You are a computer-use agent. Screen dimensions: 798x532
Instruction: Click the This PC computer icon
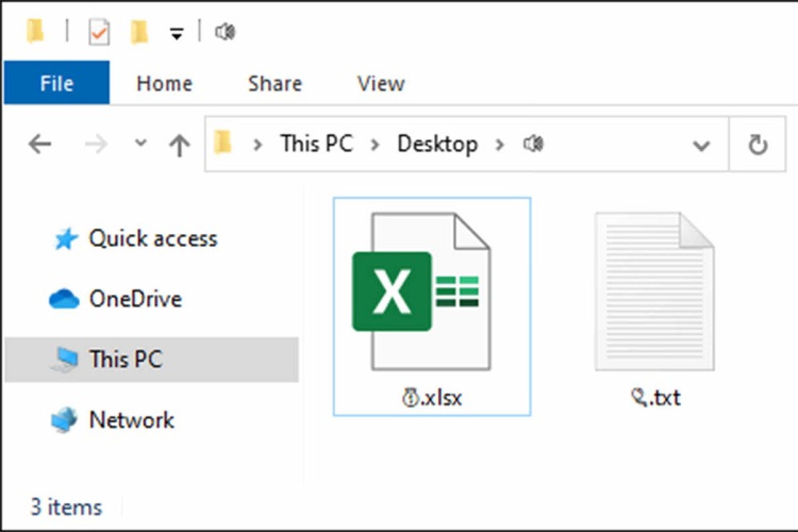click(x=64, y=360)
